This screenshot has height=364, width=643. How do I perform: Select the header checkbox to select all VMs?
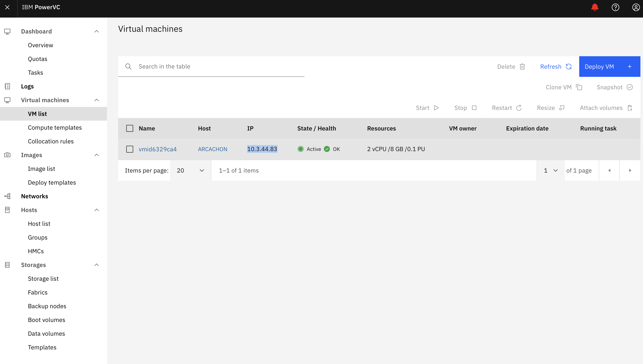(x=130, y=128)
